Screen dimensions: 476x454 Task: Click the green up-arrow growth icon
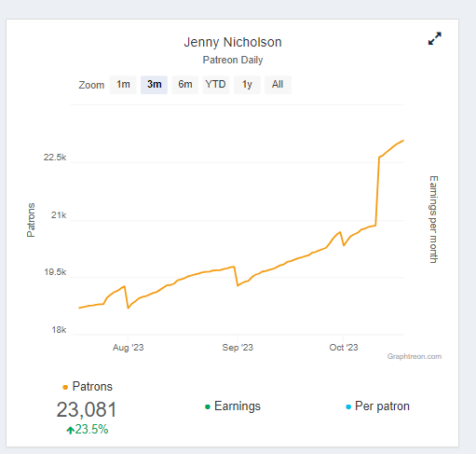tap(70, 430)
